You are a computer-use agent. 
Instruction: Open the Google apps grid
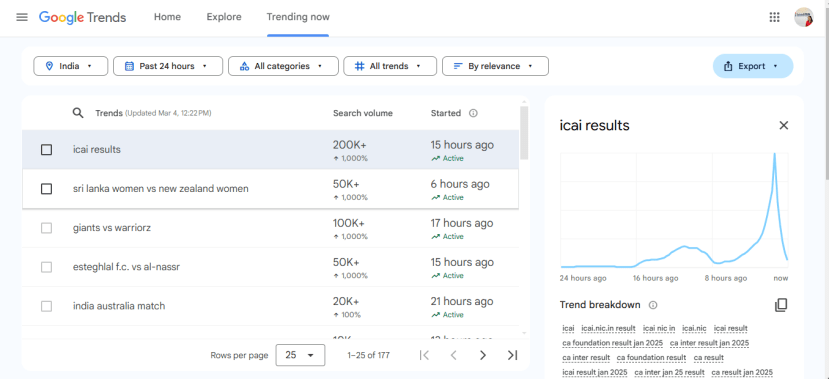pos(775,17)
